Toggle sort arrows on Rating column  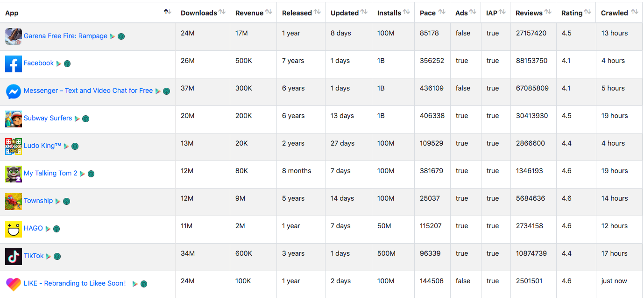tap(587, 12)
